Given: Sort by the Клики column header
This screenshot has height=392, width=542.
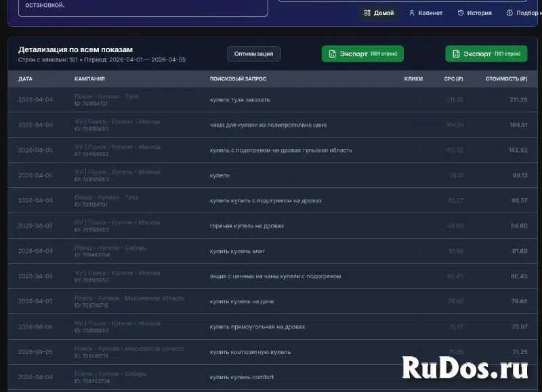Looking at the screenshot, I should [x=413, y=79].
